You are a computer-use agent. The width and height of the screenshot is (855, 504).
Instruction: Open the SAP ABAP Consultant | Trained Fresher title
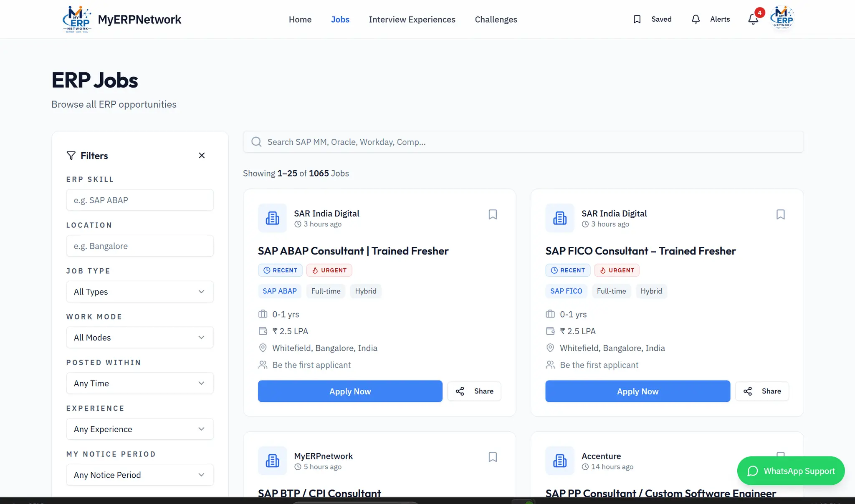tap(353, 251)
